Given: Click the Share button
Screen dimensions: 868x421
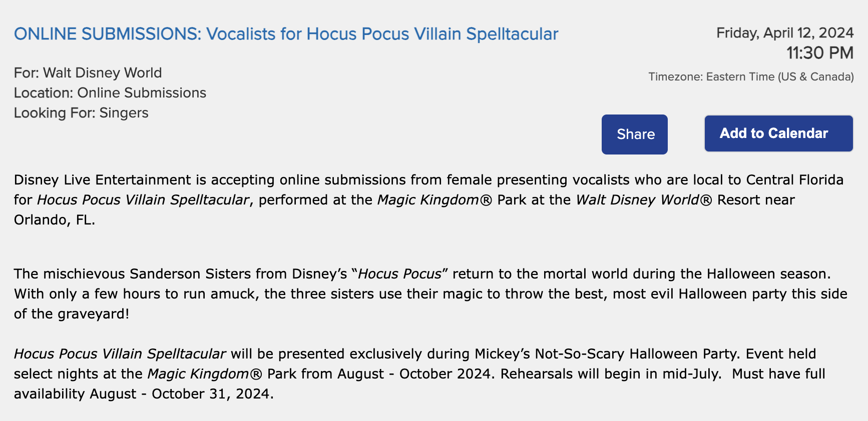Looking at the screenshot, I should coord(634,134).
